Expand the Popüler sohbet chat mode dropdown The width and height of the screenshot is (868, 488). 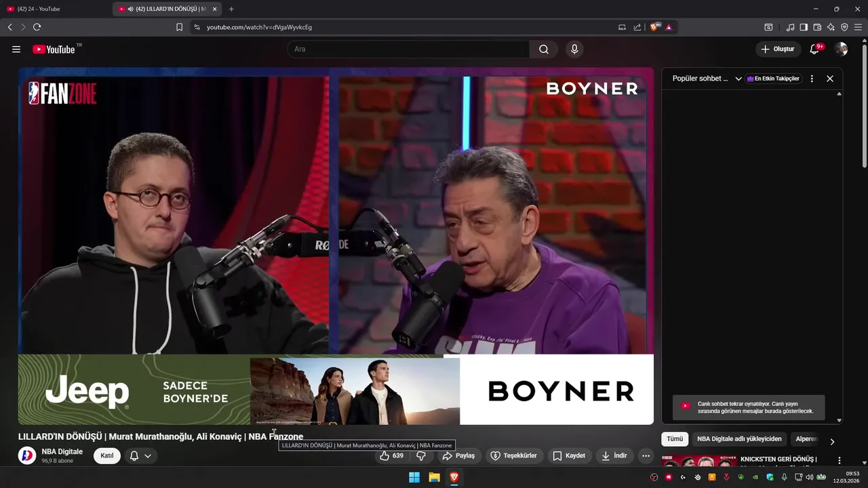(x=738, y=79)
